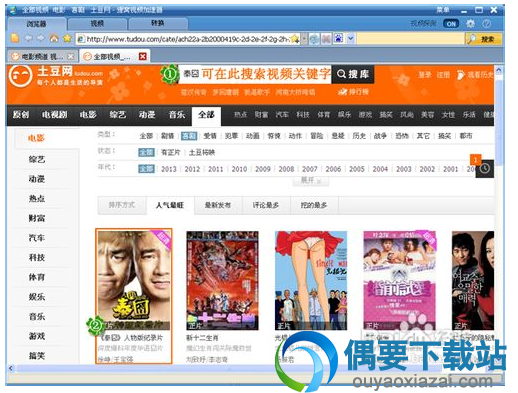Open the 排行榜 ranking link

[x=354, y=92]
